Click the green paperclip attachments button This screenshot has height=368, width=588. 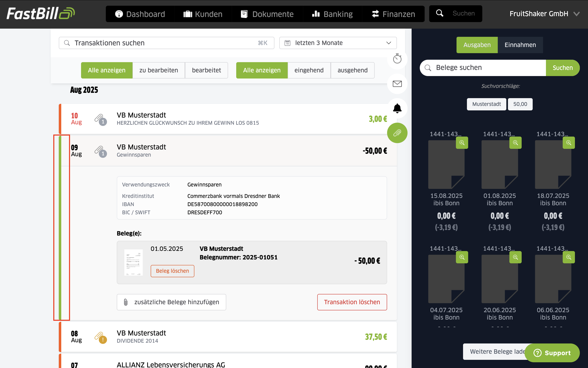[397, 133]
